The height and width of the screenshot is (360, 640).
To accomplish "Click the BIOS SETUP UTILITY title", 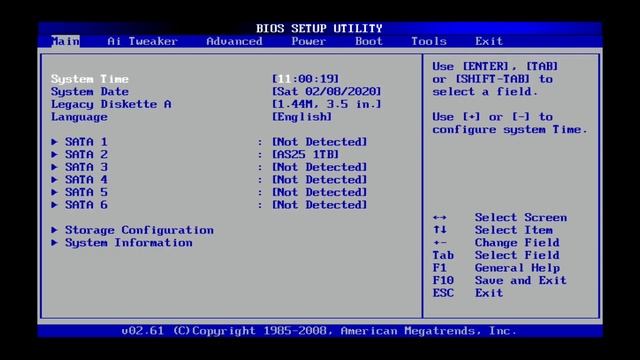I will 319,29.
